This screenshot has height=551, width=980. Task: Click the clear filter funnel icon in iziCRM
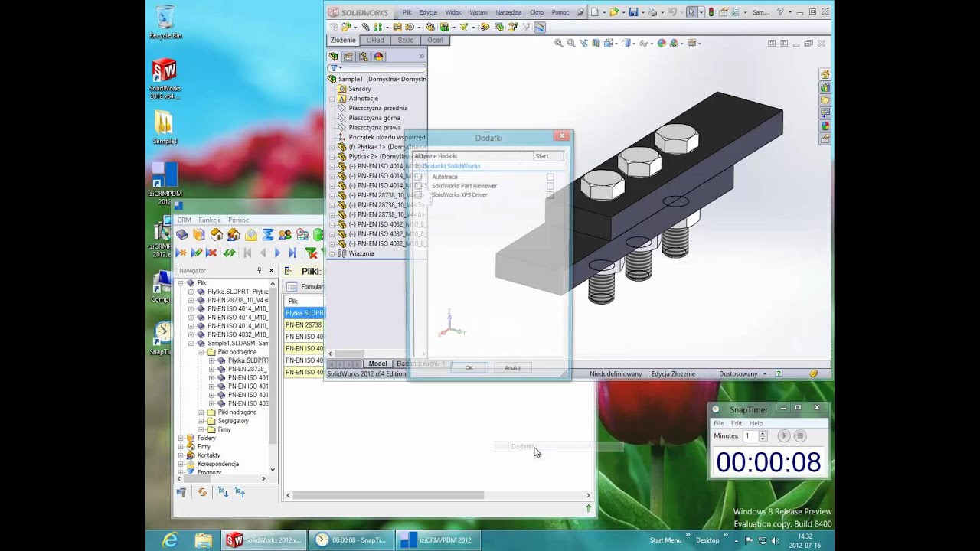tap(311, 253)
